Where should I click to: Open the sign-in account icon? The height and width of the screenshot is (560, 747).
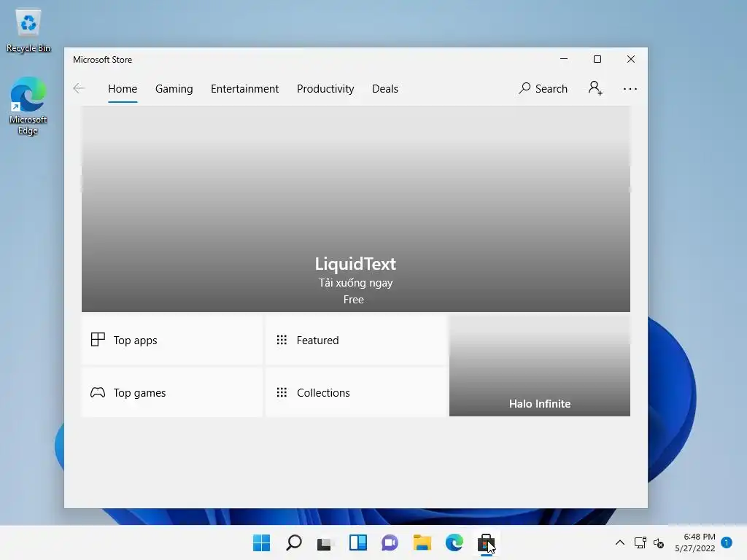[595, 88]
